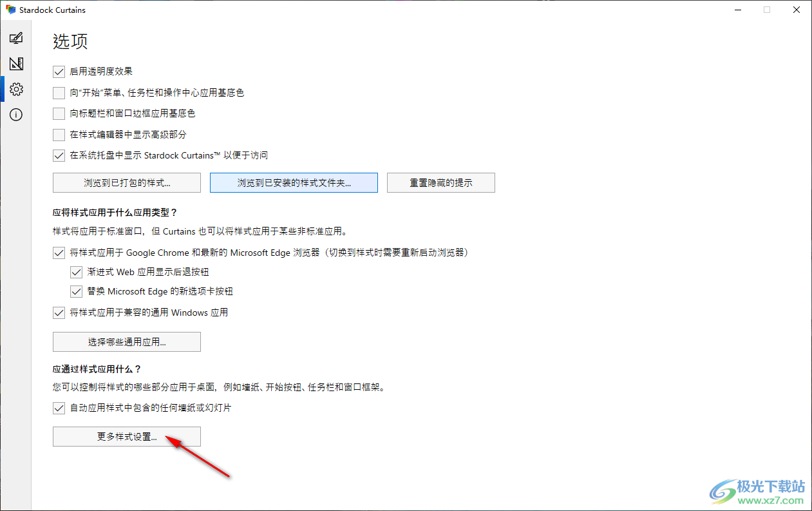The image size is (812, 511).
Task: Open 浏览到已安装的样式文件夹...
Action: (294, 182)
